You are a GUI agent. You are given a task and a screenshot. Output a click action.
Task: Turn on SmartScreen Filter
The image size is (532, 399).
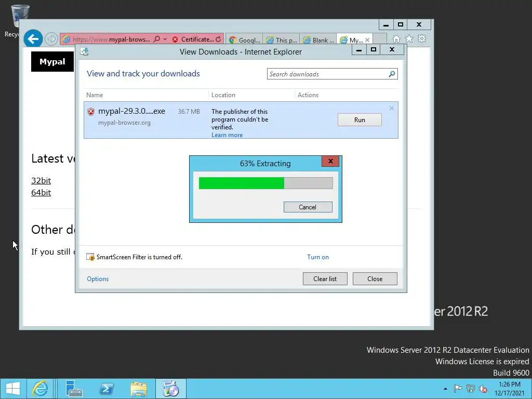pyautogui.click(x=318, y=257)
